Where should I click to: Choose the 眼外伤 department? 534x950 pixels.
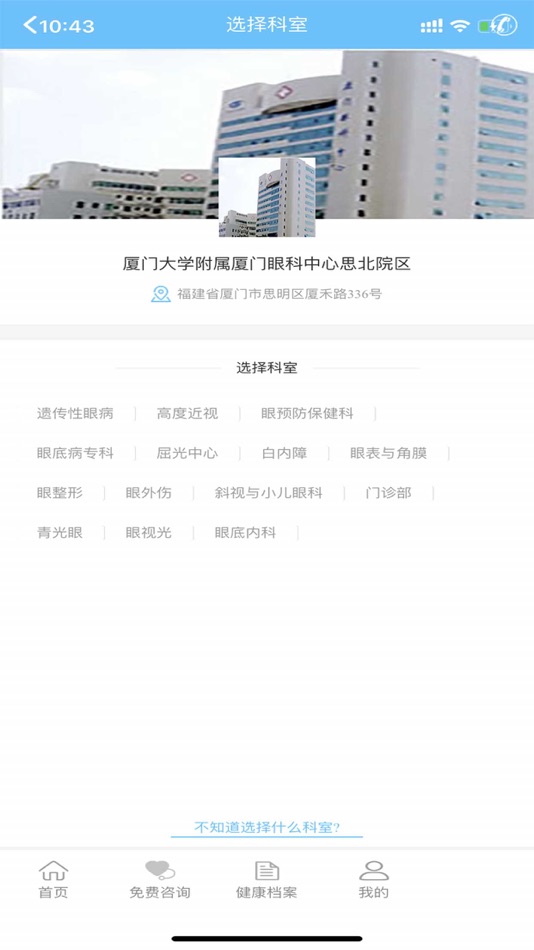point(149,493)
